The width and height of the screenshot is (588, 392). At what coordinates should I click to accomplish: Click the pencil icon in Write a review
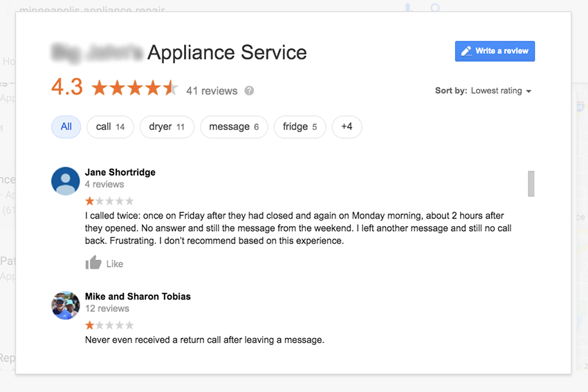(466, 51)
